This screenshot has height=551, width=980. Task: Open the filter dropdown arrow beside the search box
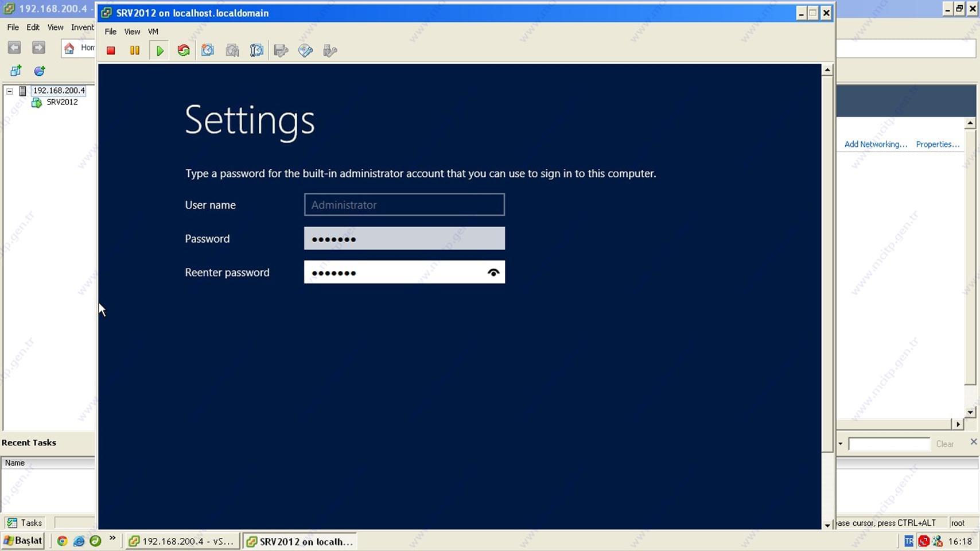tap(841, 444)
